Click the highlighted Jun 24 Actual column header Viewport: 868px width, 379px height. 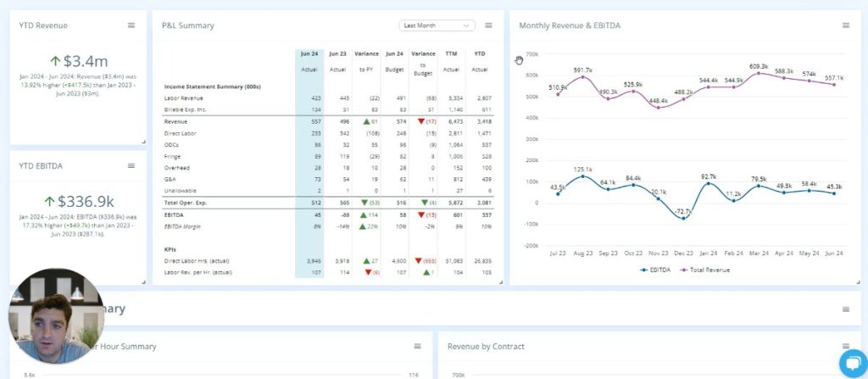(x=309, y=62)
